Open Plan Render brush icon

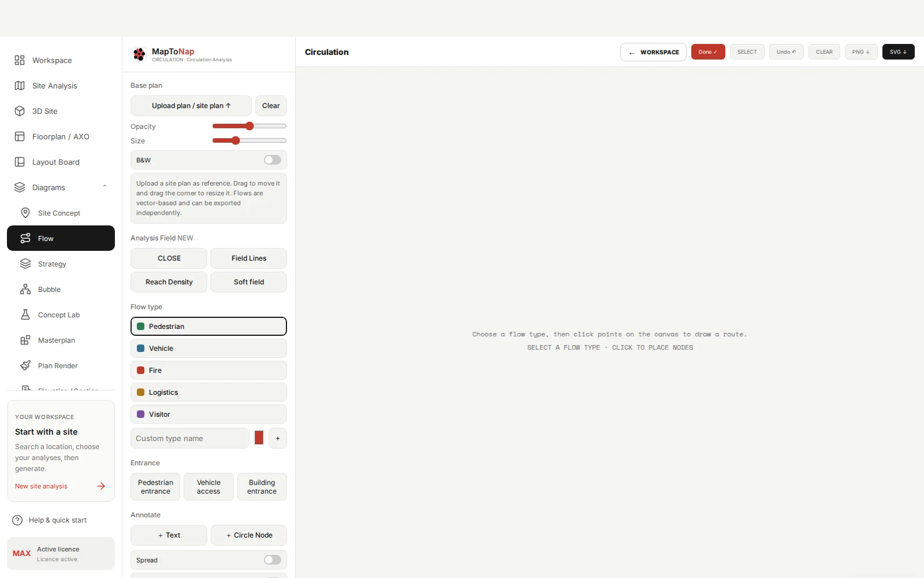[25, 365]
